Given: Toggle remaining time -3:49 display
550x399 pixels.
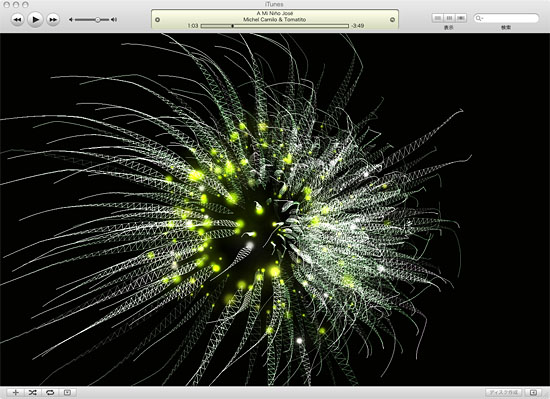Looking at the screenshot, I should pos(357,26).
